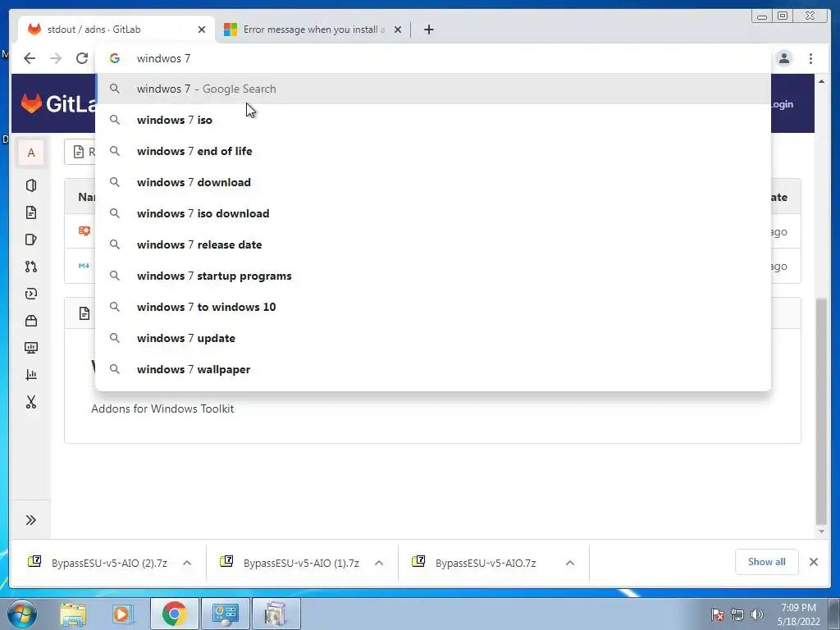Viewport: 840px width, 630px height.
Task: Click scrollbar up arrow
Action: pyautogui.click(x=821, y=81)
